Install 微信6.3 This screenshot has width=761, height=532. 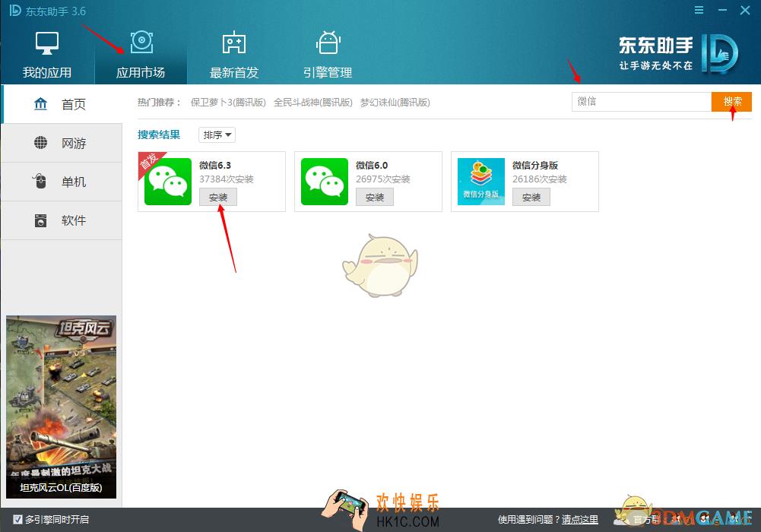tap(218, 198)
